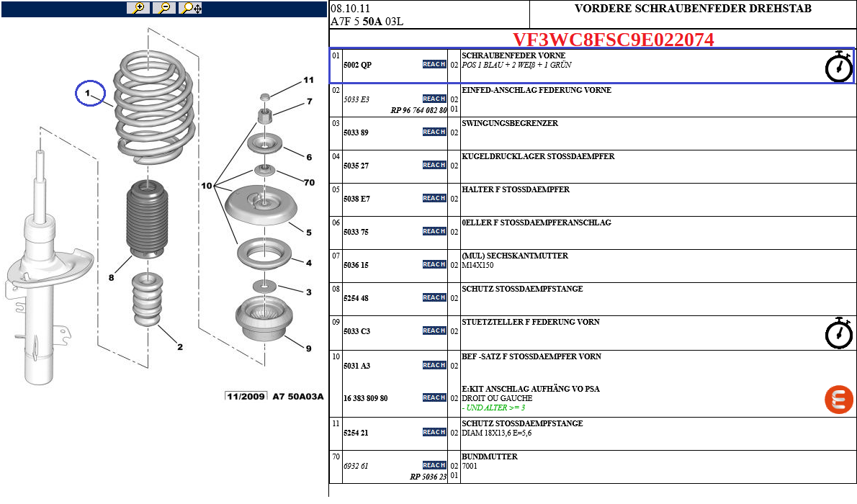Viewport: 857px width, 504px height.
Task: Click the zoom out magnifier icon
Action: (x=164, y=8)
